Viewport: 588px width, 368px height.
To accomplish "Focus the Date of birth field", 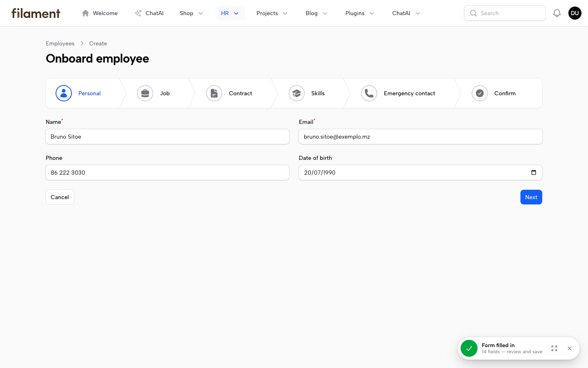I will point(421,173).
